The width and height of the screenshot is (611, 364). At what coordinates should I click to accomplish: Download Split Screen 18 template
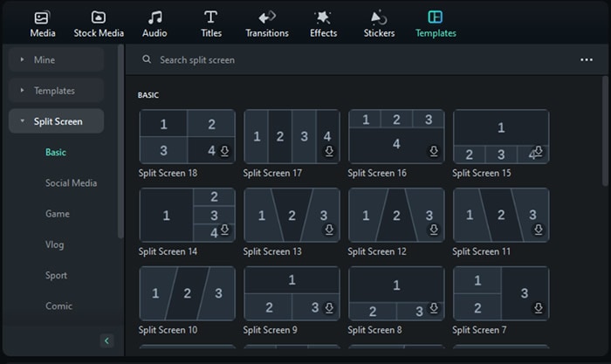(224, 151)
